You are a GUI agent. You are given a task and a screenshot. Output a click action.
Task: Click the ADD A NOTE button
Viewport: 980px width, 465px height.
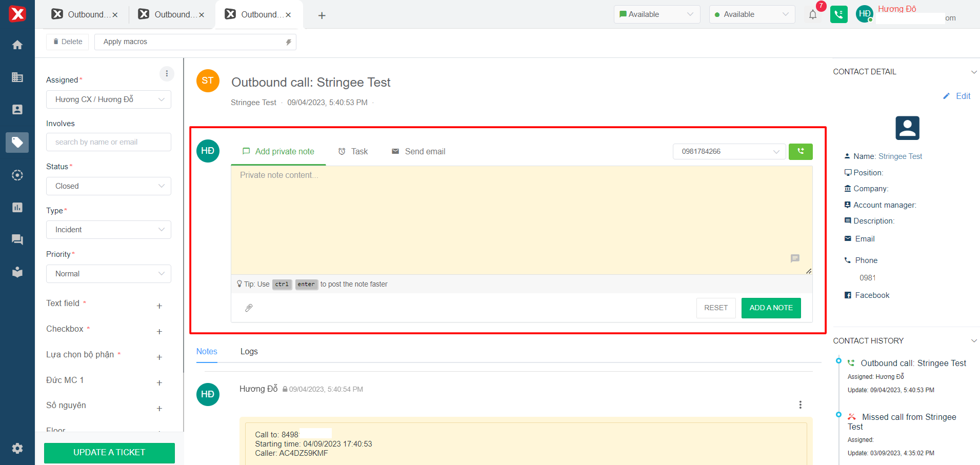[x=771, y=308]
